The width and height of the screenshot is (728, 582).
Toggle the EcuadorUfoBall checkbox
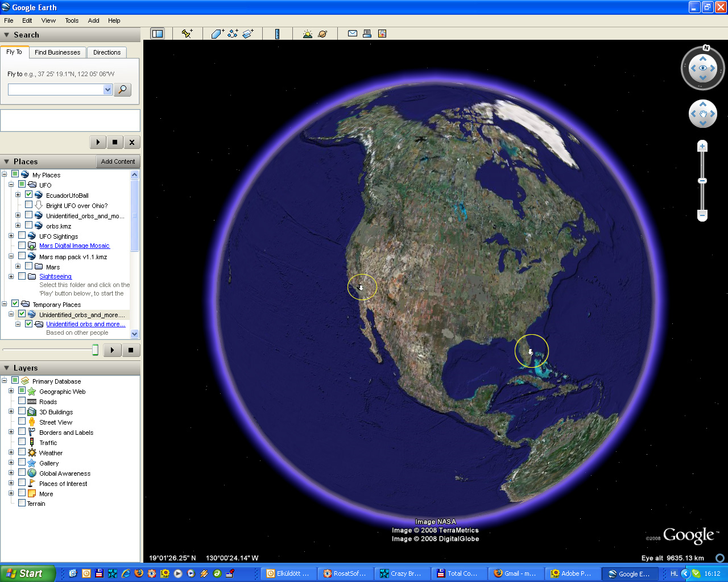click(28, 194)
